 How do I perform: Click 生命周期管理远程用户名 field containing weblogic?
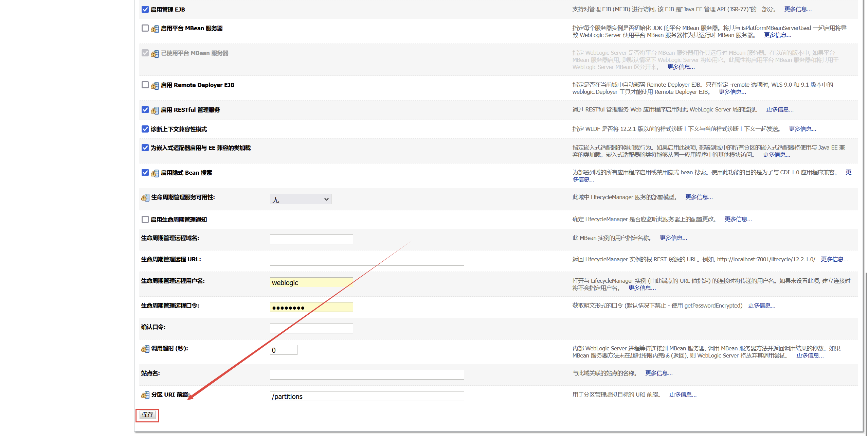point(311,282)
